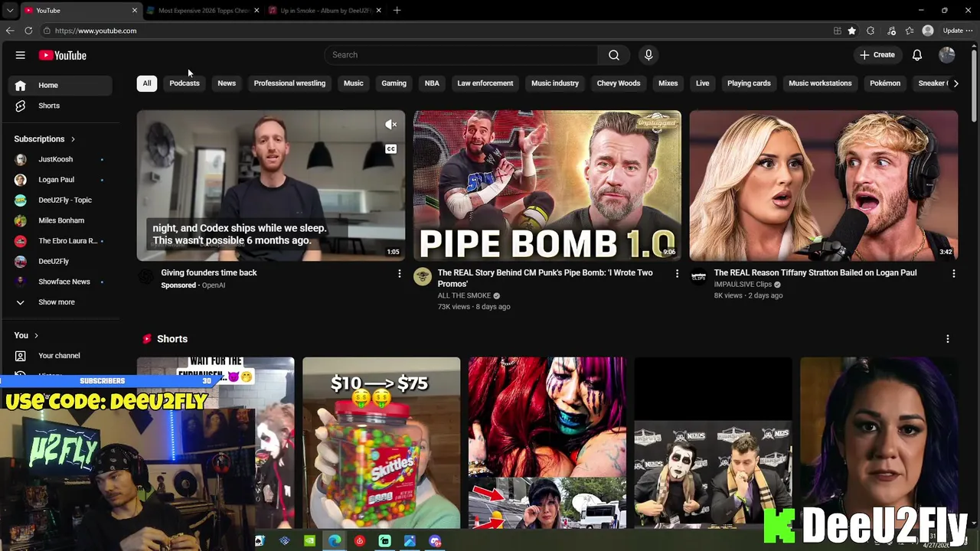This screenshot has height=551, width=980.
Task: Select the All filter chip
Action: pos(147,83)
